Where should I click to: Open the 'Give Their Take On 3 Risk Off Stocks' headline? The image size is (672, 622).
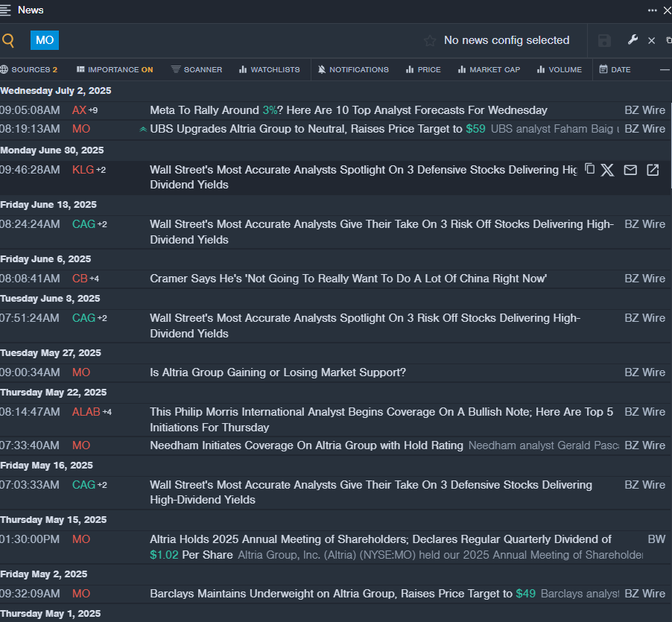coord(382,232)
